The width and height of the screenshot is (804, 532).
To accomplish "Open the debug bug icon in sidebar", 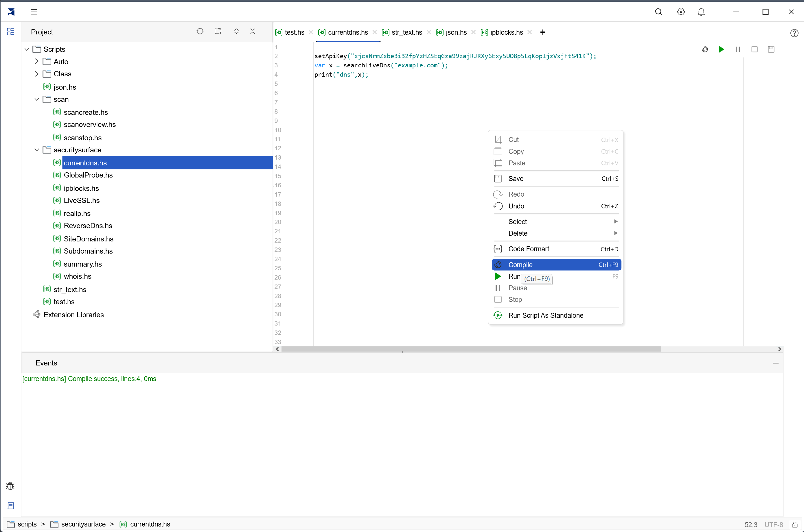I will point(10,486).
